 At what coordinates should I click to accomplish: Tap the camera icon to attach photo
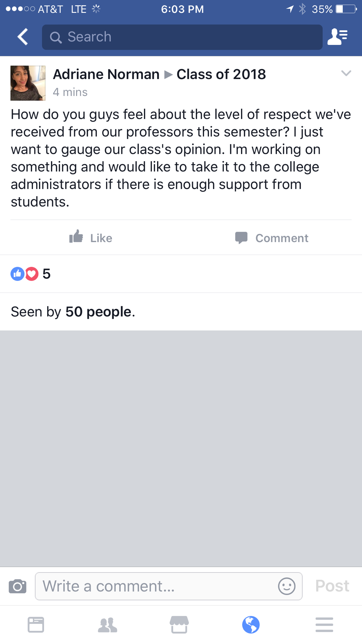pos(18,586)
